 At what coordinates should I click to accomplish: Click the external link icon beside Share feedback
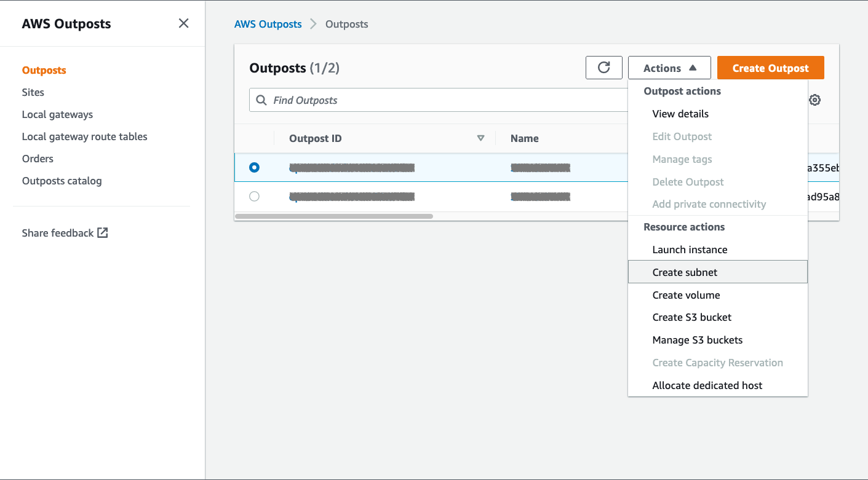pos(103,233)
